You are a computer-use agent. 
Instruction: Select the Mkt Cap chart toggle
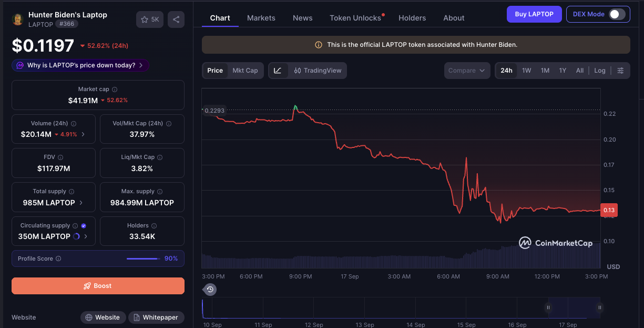(245, 71)
